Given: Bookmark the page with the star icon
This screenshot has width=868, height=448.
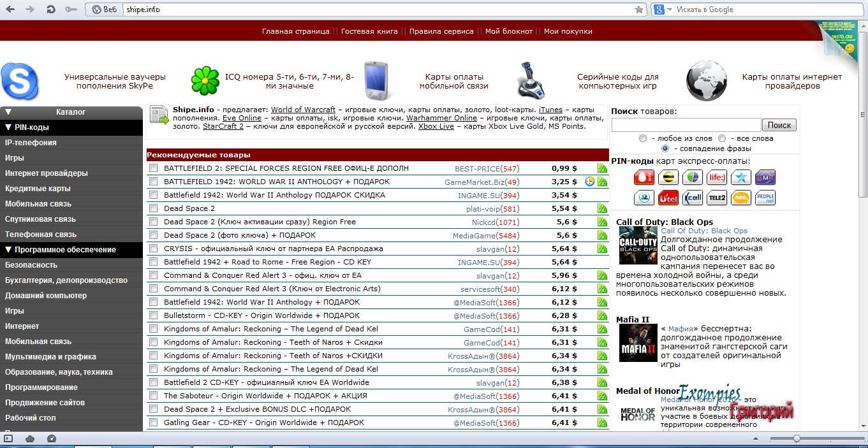Looking at the screenshot, I should (639, 10).
